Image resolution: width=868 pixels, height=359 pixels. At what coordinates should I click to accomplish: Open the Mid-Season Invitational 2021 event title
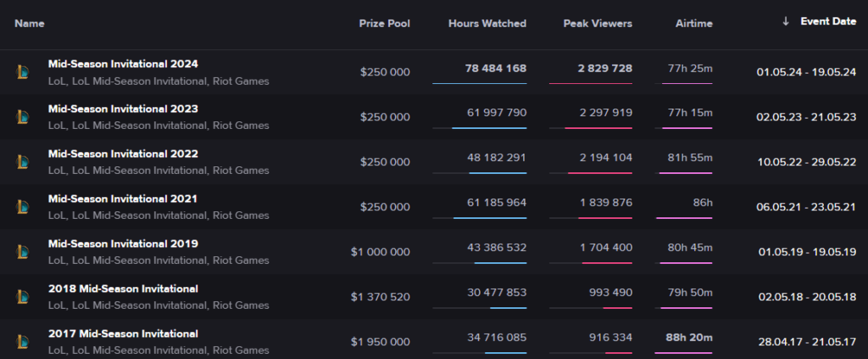(123, 199)
